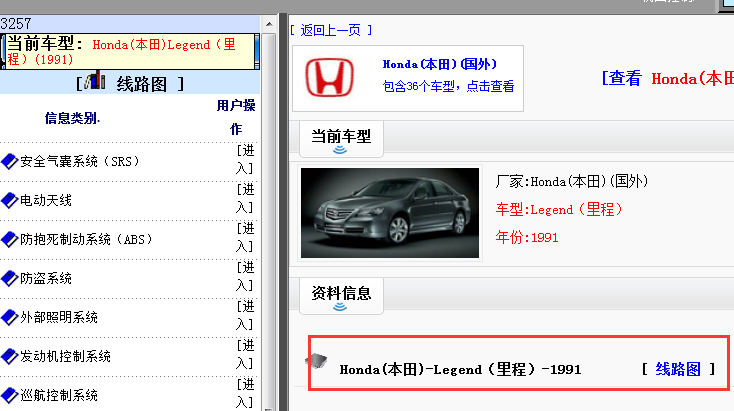Click the book icon beside 巡航控制系统
This screenshot has width=734, height=411.
coord(9,396)
